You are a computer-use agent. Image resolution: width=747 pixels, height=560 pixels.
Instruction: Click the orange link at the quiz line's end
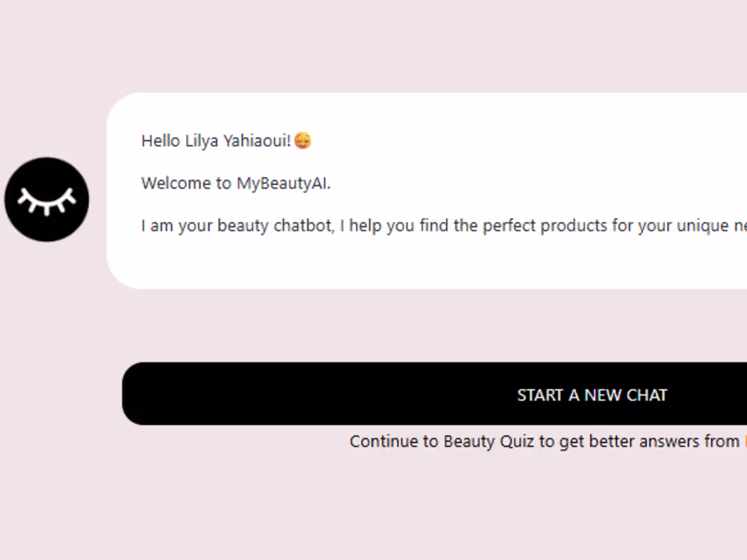744,441
